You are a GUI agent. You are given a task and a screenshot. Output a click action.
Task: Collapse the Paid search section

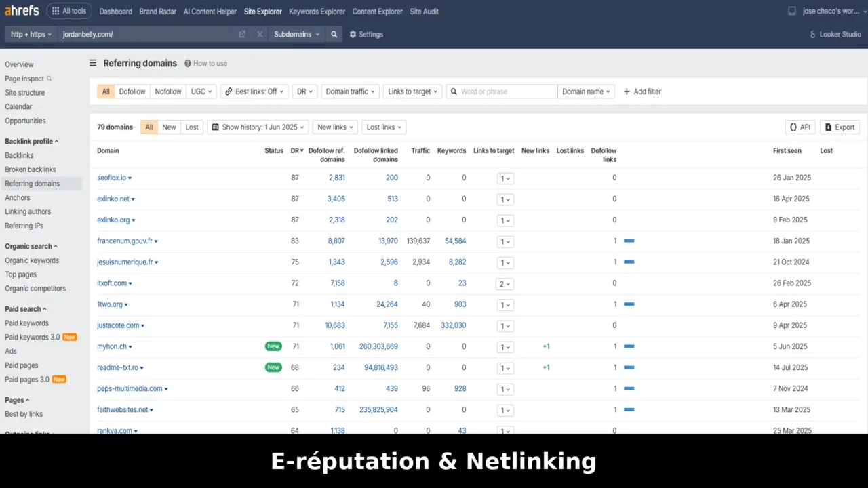[x=26, y=309]
